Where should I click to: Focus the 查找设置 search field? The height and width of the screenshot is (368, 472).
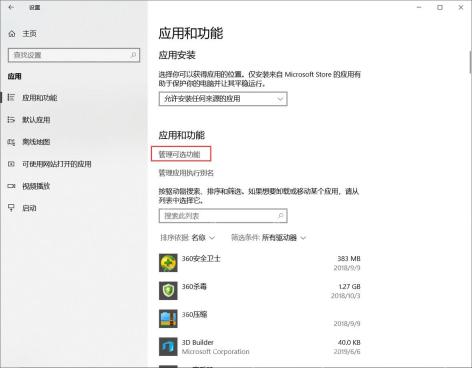click(74, 55)
